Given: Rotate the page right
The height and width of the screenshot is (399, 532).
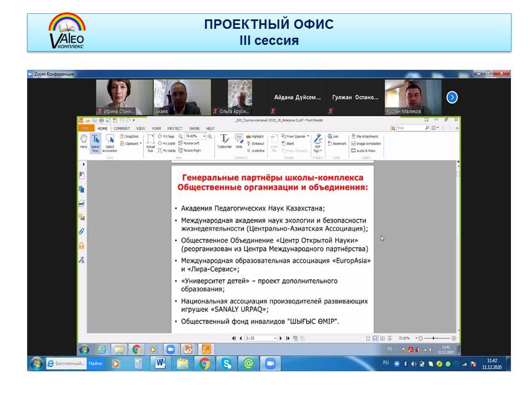Looking at the screenshot, I should [190, 151].
